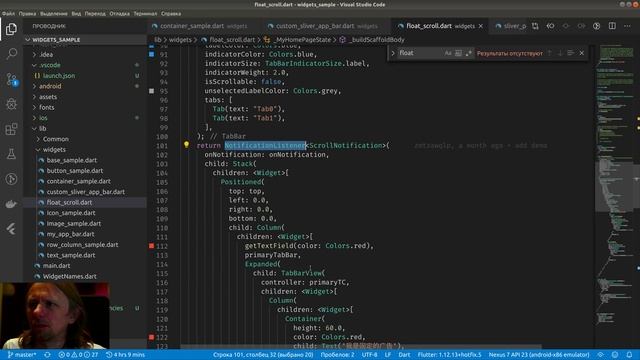Click Colors.grey color swatch on line 95
The image size is (640, 360).
151,91
